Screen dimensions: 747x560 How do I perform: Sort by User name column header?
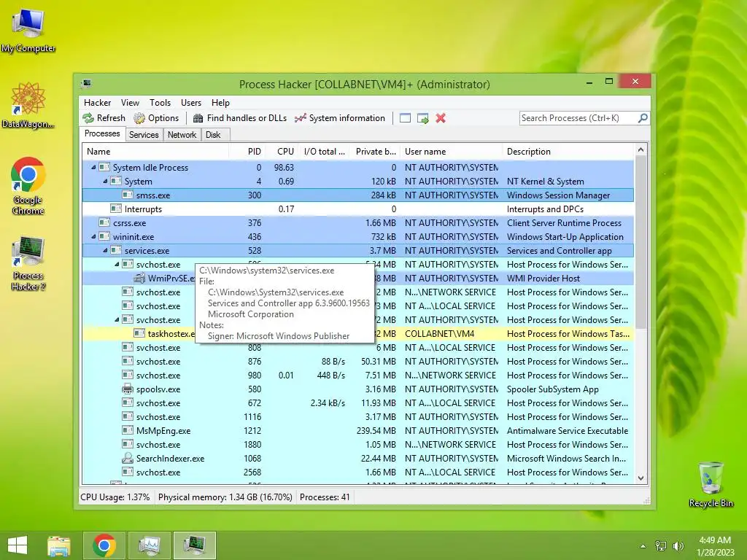[x=451, y=152]
